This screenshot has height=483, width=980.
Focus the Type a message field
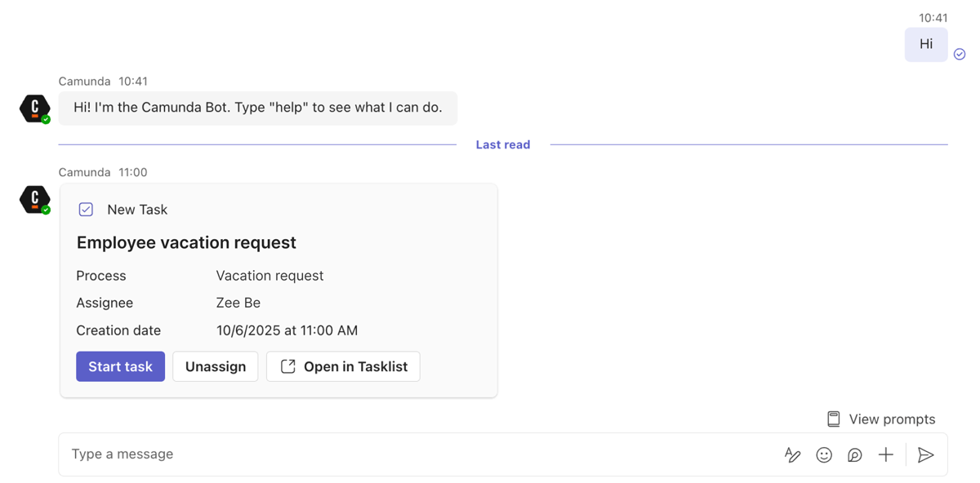click(408, 454)
